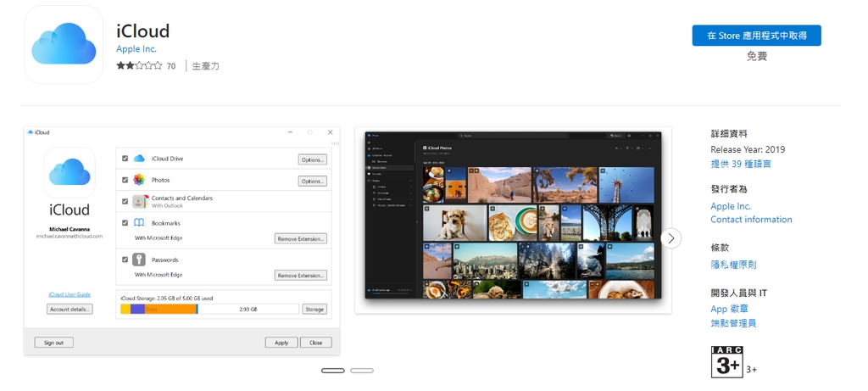Click close X of iCloud window screenshot
The image size is (868, 391).
(331, 132)
